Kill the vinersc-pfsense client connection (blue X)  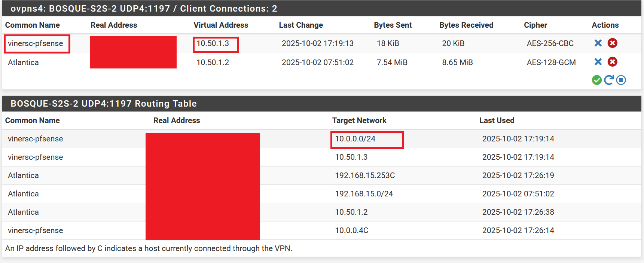[x=598, y=43]
